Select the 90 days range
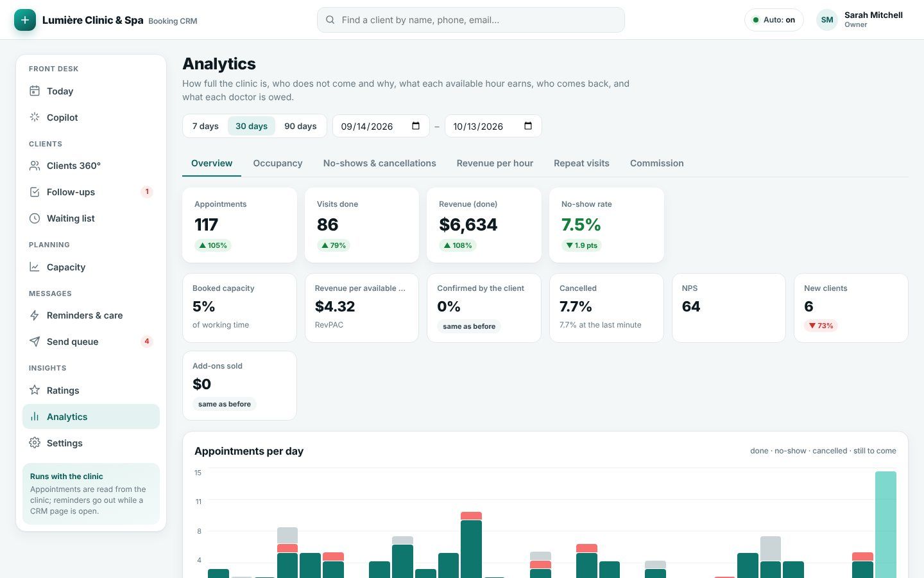Image resolution: width=924 pixels, height=578 pixels. click(x=300, y=126)
